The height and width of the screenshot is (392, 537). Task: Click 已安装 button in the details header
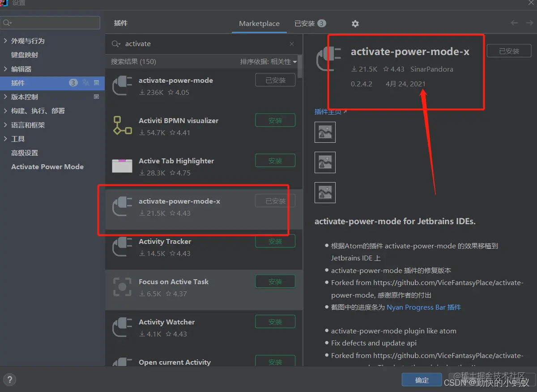(509, 51)
